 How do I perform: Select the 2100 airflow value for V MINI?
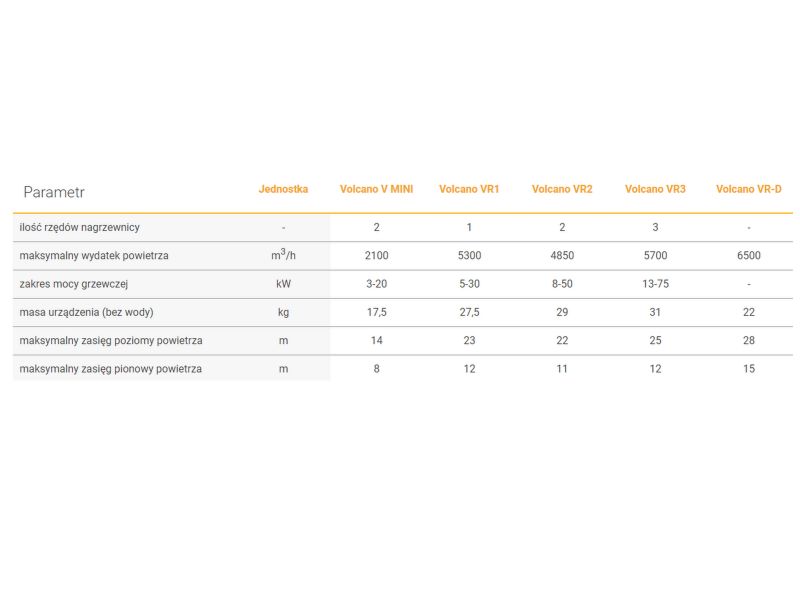click(376, 255)
